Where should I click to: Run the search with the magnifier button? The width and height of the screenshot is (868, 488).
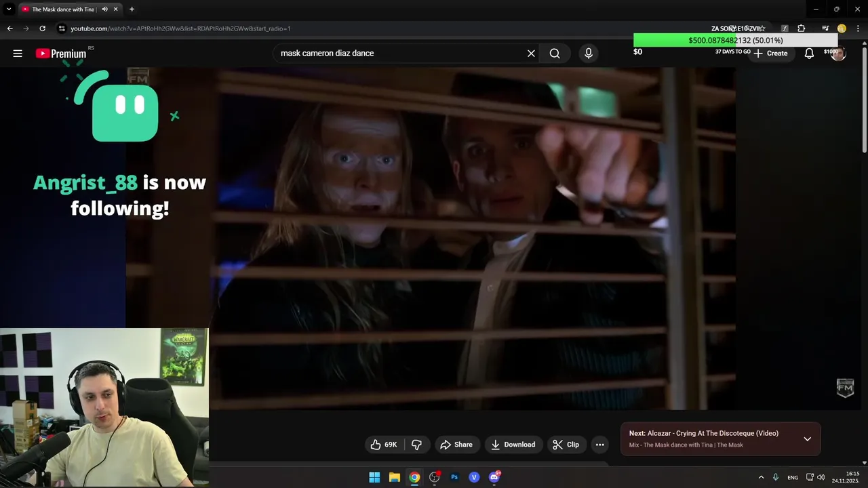click(x=555, y=53)
